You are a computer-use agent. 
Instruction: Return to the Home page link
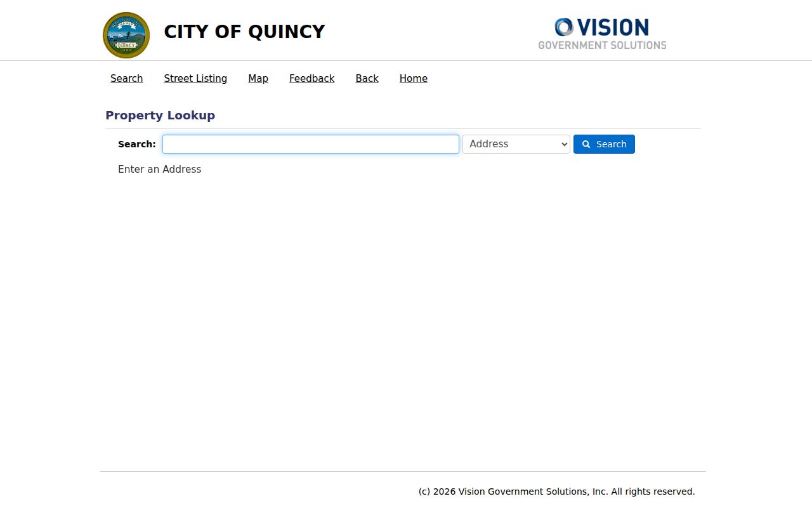[414, 78]
